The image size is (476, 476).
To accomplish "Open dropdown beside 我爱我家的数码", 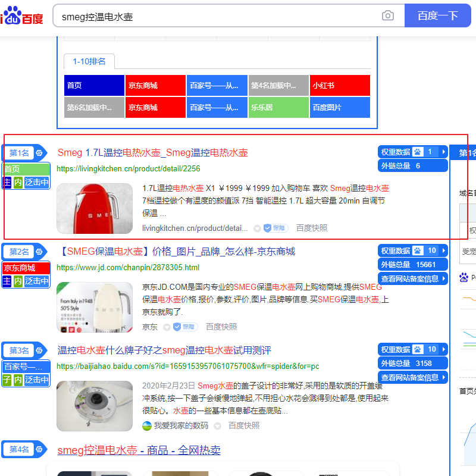I will pos(217,426).
